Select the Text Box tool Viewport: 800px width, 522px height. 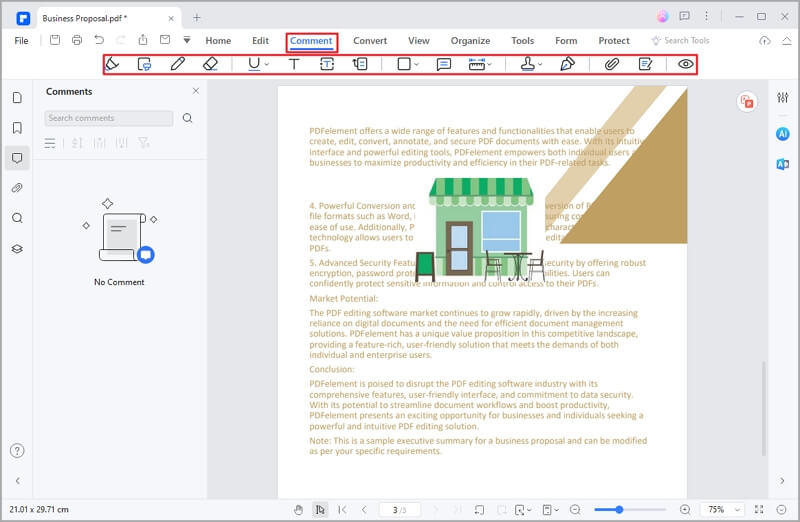point(327,64)
